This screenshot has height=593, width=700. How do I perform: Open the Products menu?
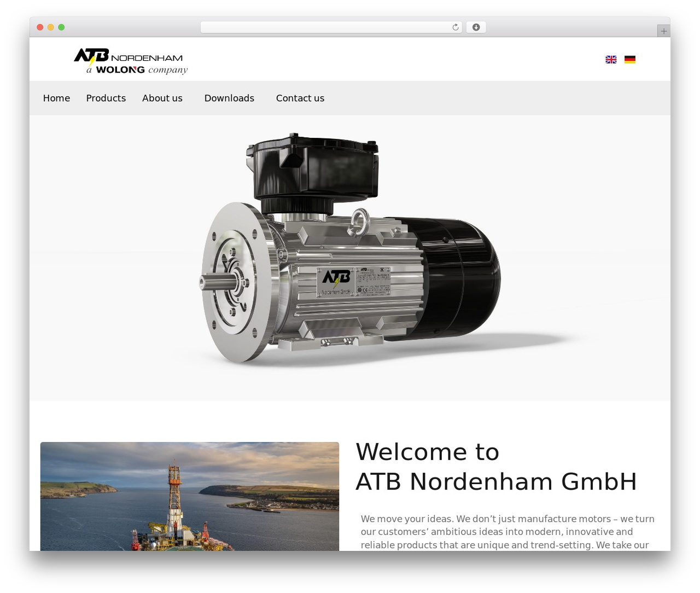106,98
